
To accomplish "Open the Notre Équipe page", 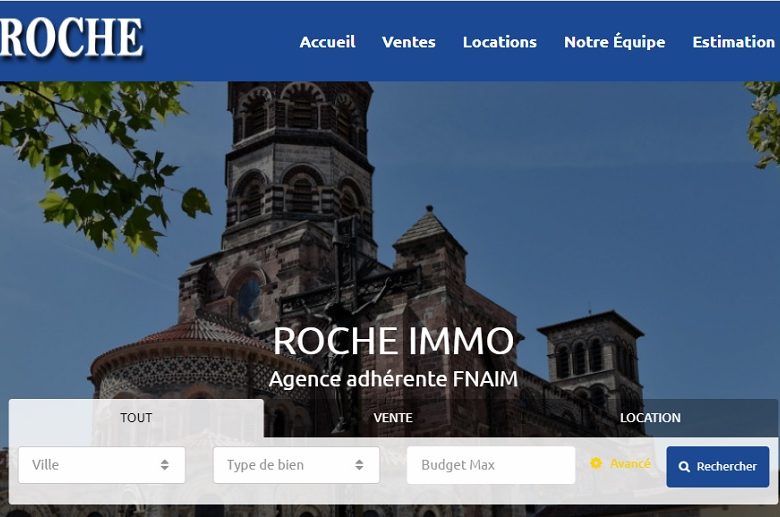I will point(614,42).
